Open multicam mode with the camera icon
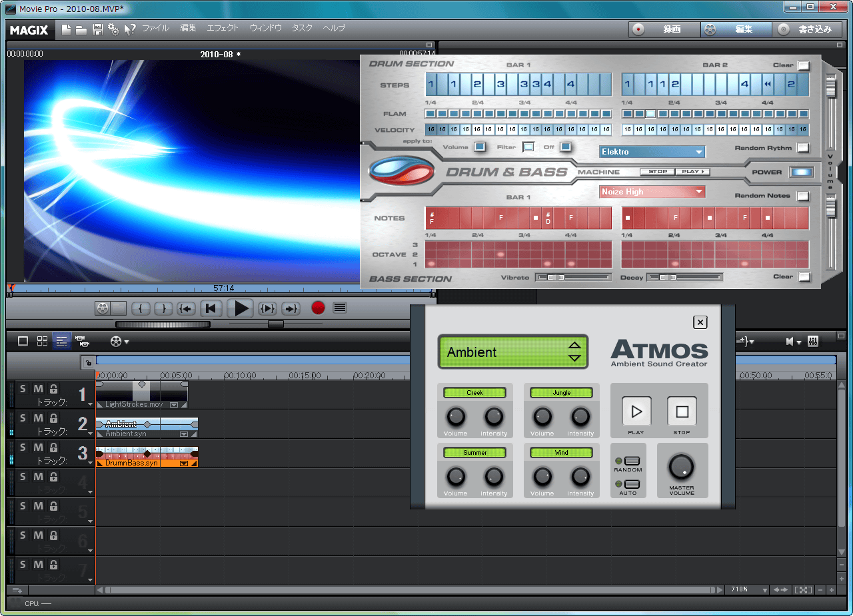Screen dimensions: 853x616 coord(83,341)
